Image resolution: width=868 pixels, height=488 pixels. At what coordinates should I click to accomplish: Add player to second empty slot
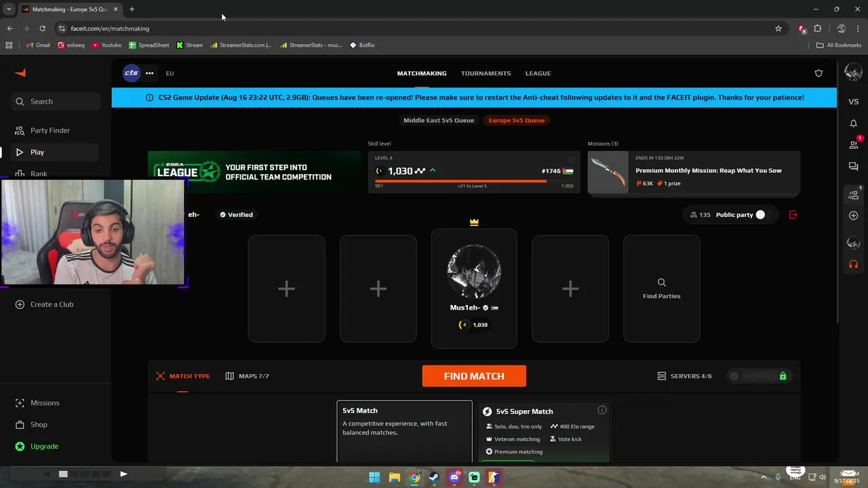pos(378,289)
